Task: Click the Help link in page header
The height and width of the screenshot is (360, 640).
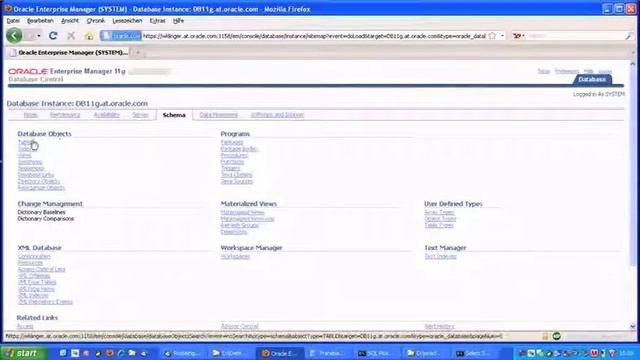Action: (588, 71)
